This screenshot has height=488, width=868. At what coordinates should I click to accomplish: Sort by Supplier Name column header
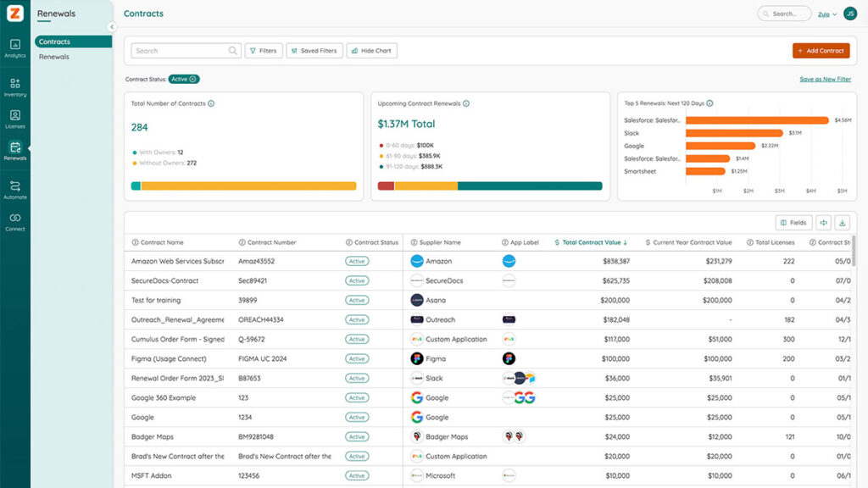pos(436,242)
